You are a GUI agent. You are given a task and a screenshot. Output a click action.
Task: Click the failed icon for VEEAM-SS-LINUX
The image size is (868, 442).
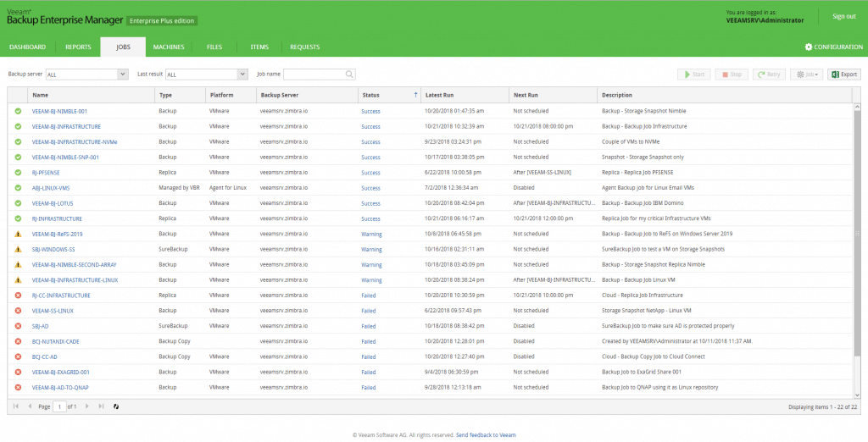click(18, 311)
